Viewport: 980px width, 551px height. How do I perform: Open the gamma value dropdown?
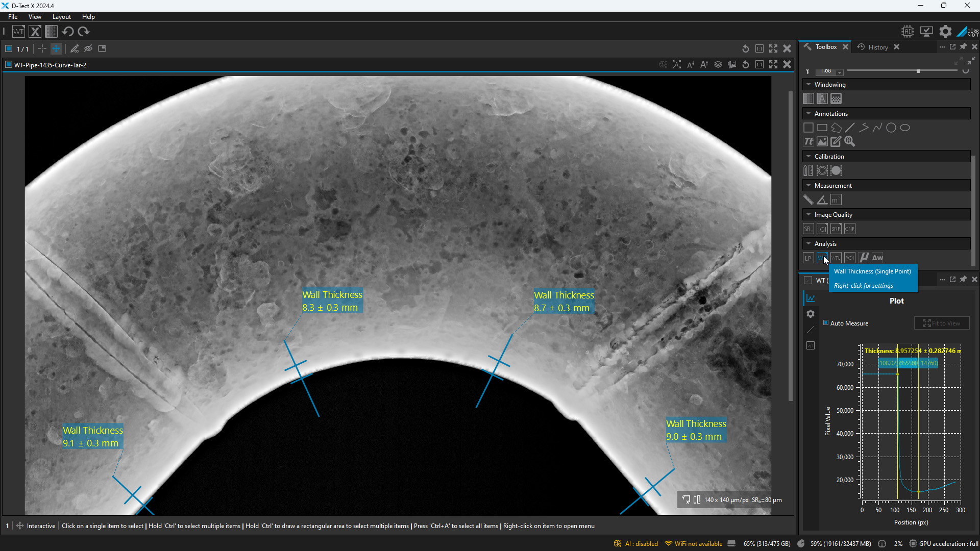840,72
